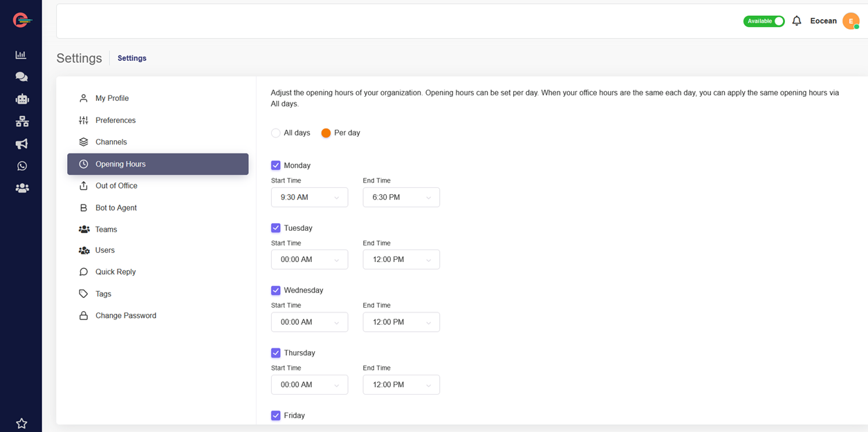
Task: Uncheck the Monday checkbox
Action: click(276, 165)
